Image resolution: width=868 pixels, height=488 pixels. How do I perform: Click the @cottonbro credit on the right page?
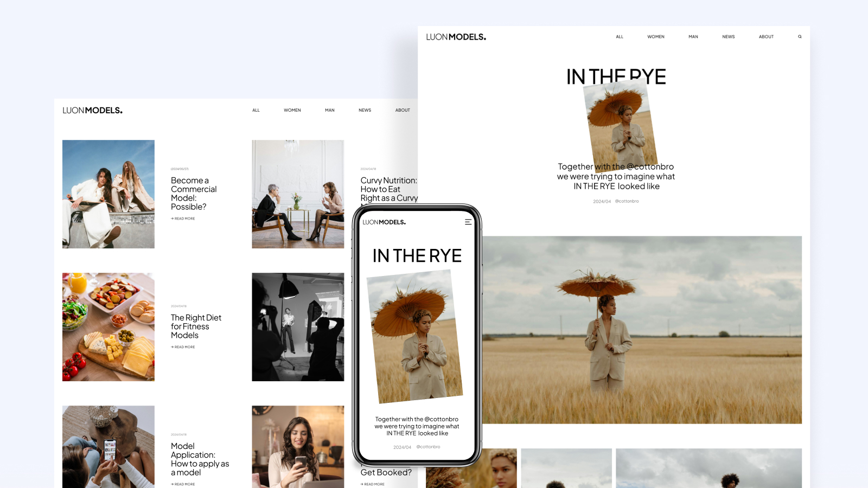(627, 201)
